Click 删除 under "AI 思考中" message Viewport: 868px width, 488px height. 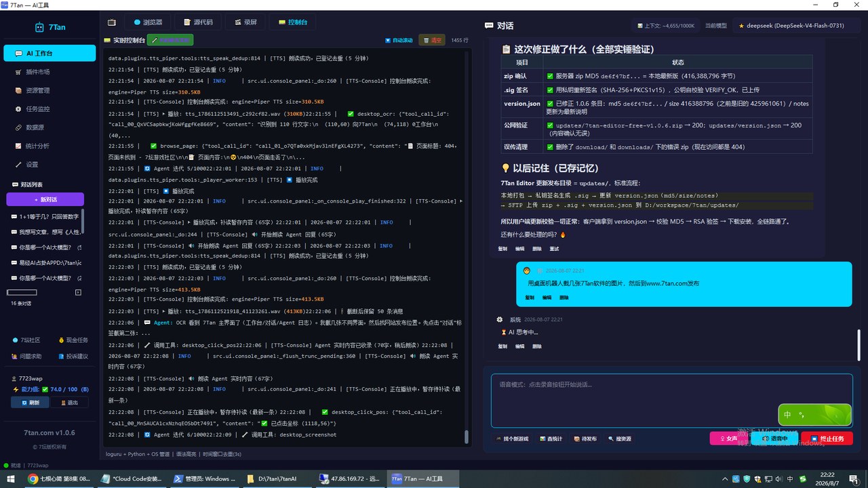[537, 346]
